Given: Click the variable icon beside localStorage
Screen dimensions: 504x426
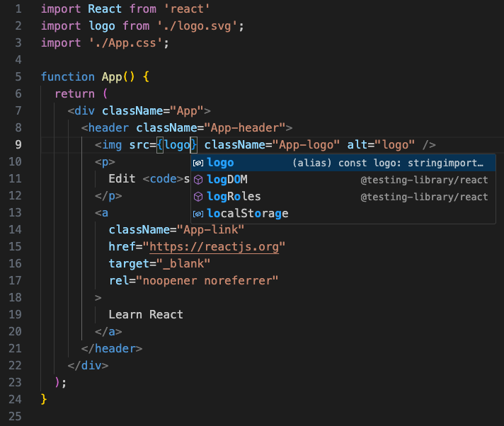Looking at the screenshot, I should point(198,214).
